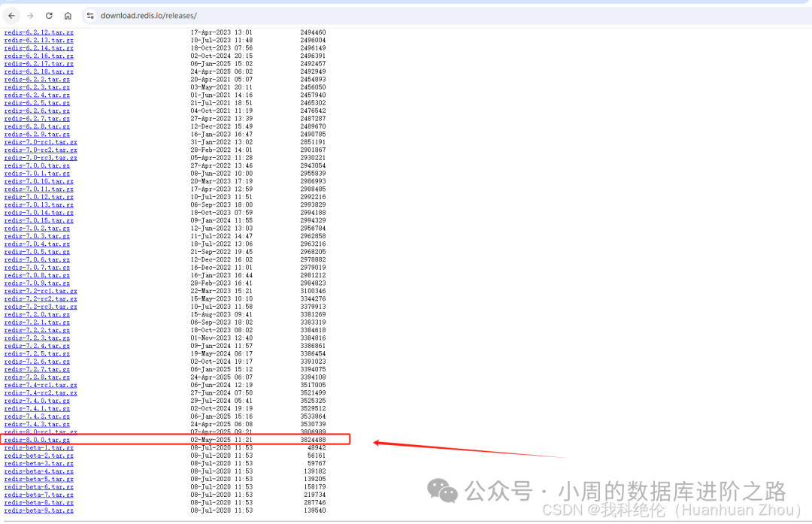Screen dimensions: 812x524
Task: Click redis-6.2.12.tar.gz link
Action: click(39, 32)
